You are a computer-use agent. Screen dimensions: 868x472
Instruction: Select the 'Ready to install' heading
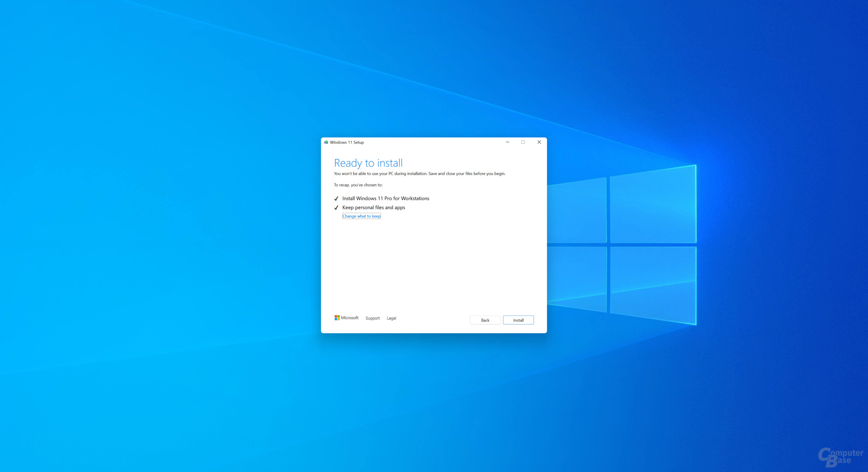pyautogui.click(x=368, y=163)
